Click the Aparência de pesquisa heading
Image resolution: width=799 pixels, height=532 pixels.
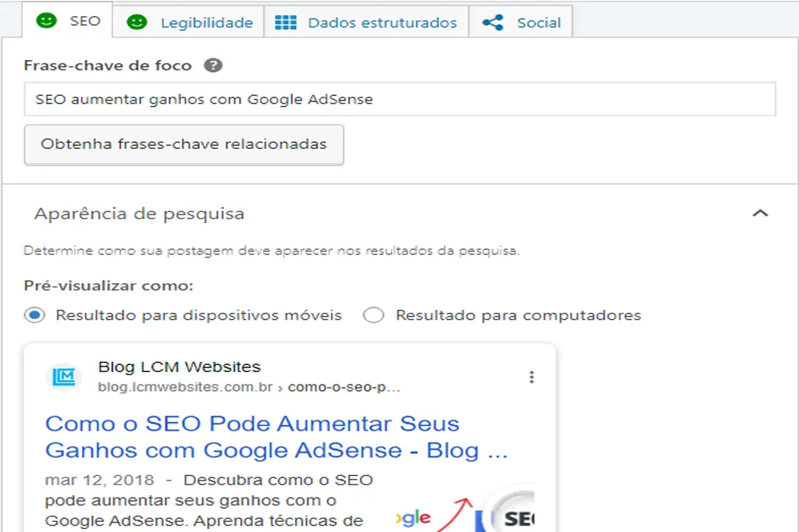(139, 214)
